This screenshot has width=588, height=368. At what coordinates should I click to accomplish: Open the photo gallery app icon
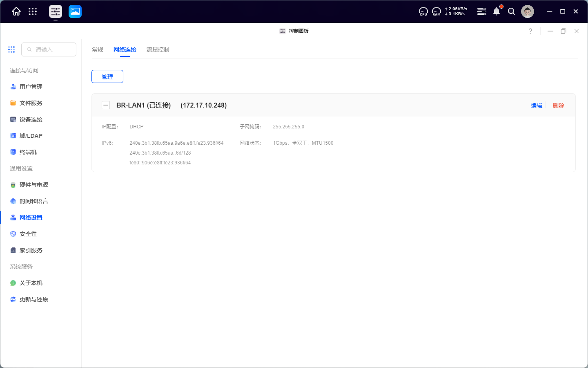click(75, 11)
